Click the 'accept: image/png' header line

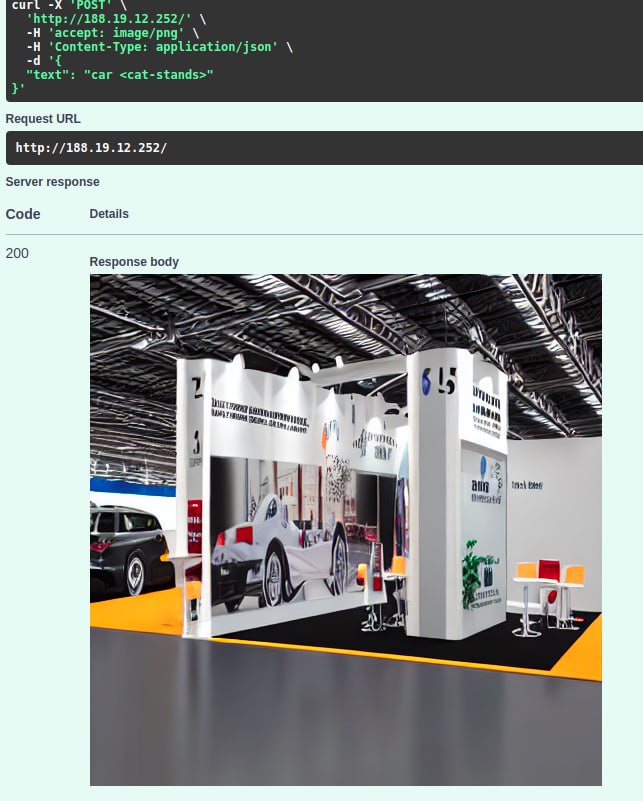point(112,33)
